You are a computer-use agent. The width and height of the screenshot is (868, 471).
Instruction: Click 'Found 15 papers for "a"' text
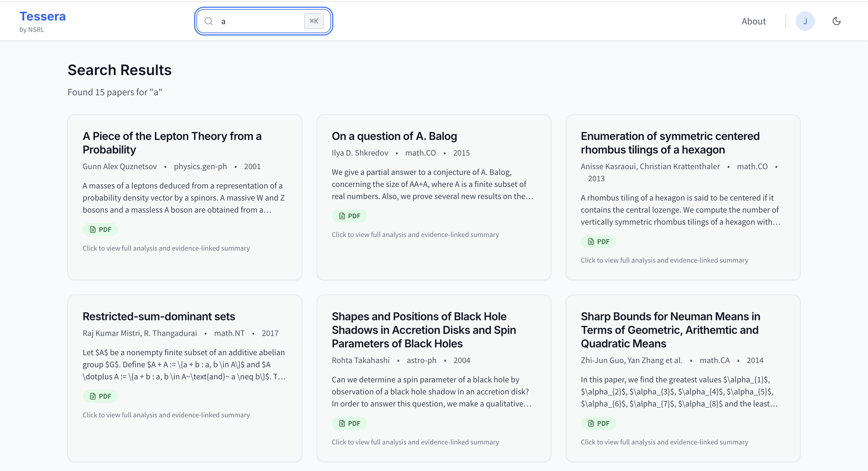[x=115, y=92]
